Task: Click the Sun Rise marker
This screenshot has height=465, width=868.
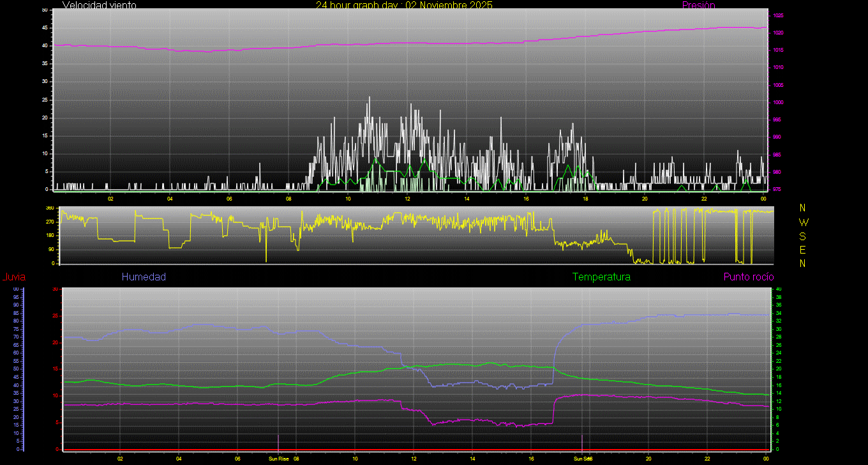Action: pos(278,459)
